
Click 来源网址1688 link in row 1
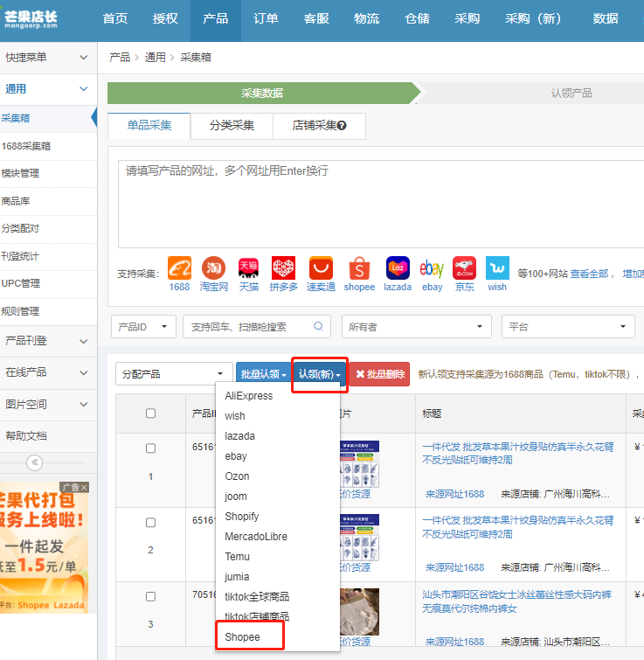454,494
